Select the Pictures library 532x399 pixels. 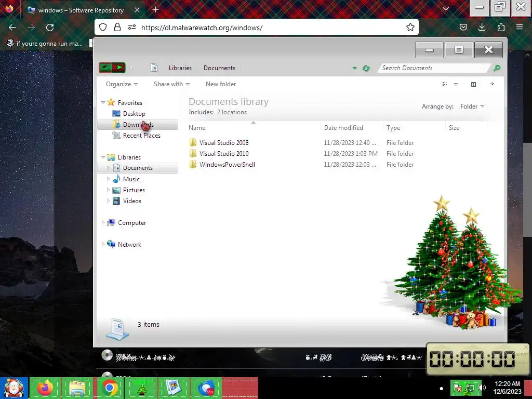coord(134,190)
